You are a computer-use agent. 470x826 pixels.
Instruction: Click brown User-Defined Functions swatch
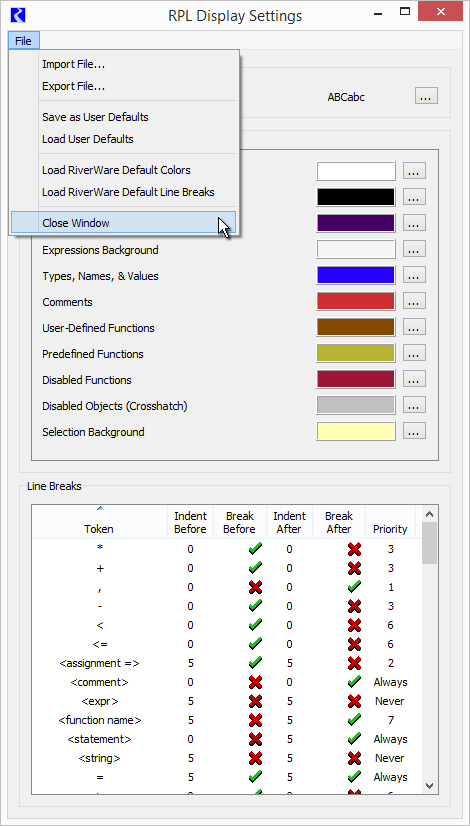356,327
